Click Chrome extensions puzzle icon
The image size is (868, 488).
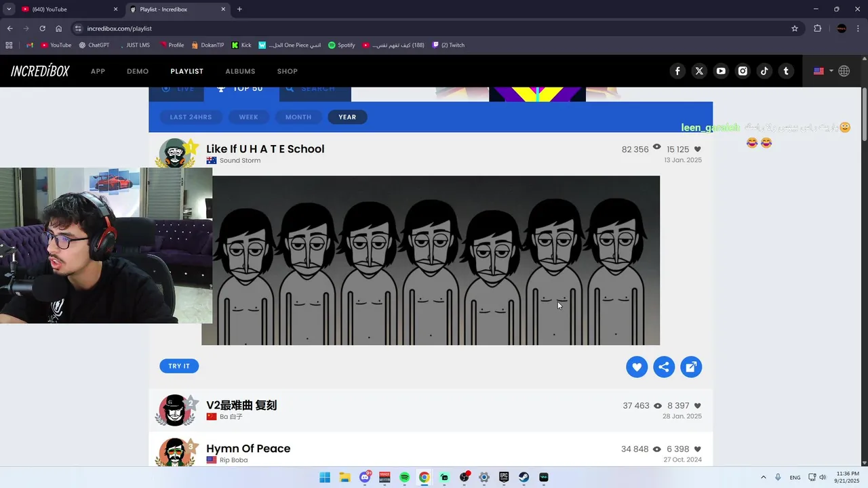(x=817, y=28)
